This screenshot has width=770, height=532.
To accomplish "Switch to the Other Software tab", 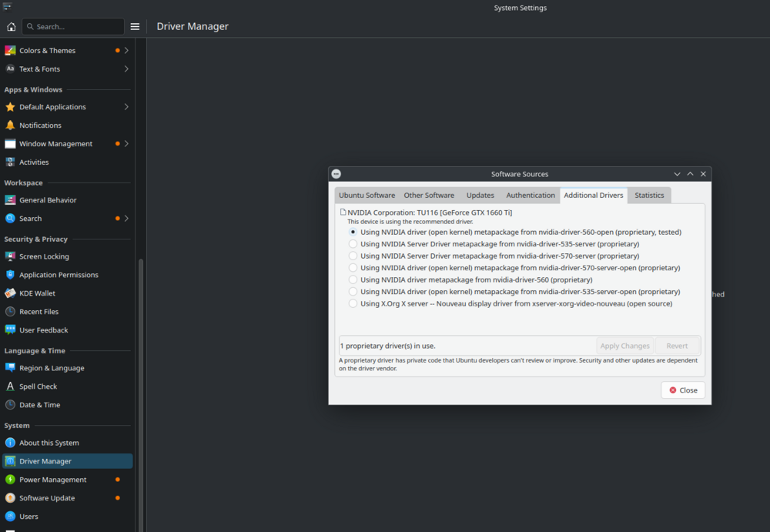I will (429, 195).
